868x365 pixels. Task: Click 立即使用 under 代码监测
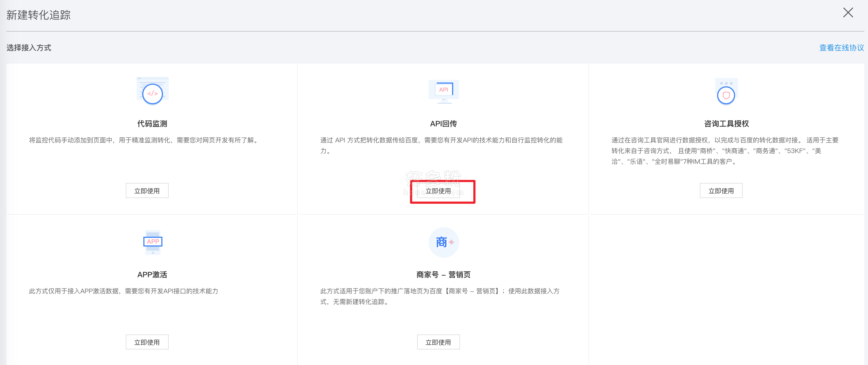[147, 191]
